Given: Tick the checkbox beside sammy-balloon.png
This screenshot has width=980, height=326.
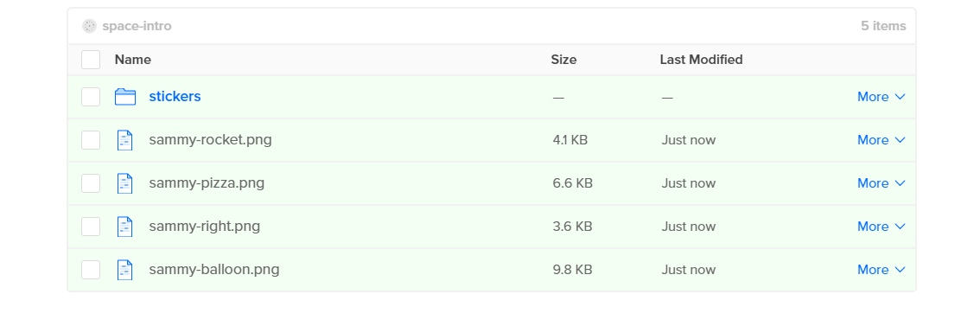Looking at the screenshot, I should pos(91,270).
